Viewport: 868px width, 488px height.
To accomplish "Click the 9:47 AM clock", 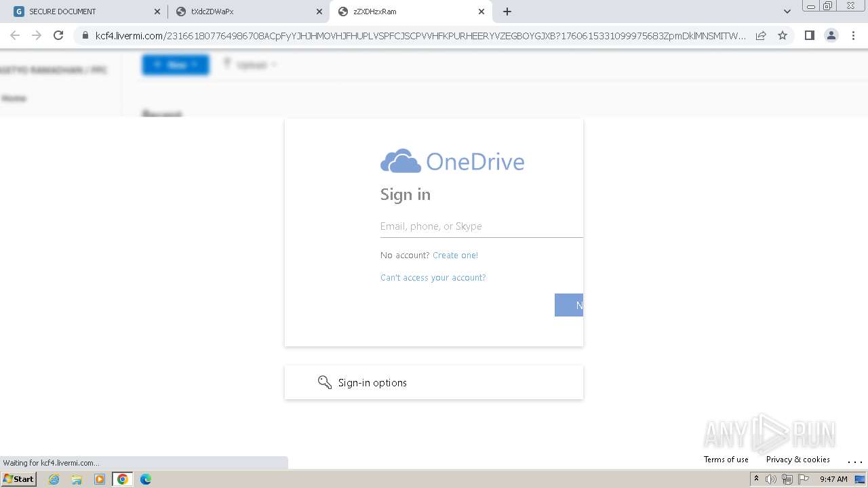I will tap(833, 479).
